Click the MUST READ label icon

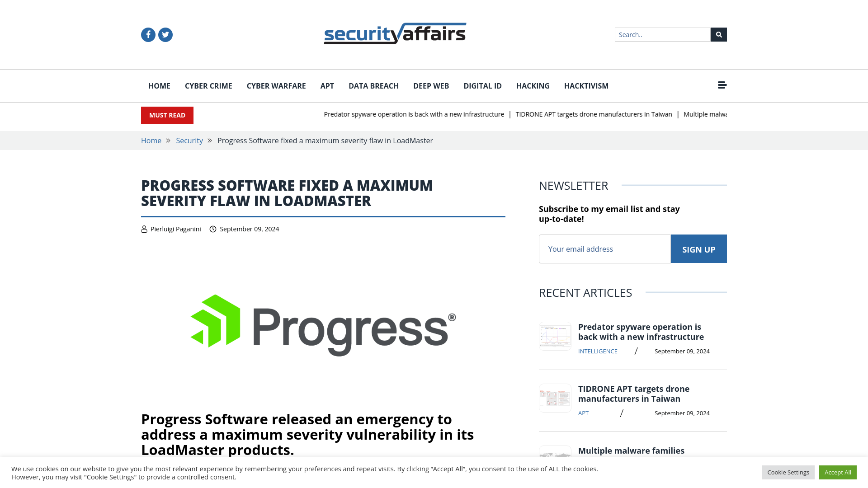pyautogui.click(x=167, y=115)
